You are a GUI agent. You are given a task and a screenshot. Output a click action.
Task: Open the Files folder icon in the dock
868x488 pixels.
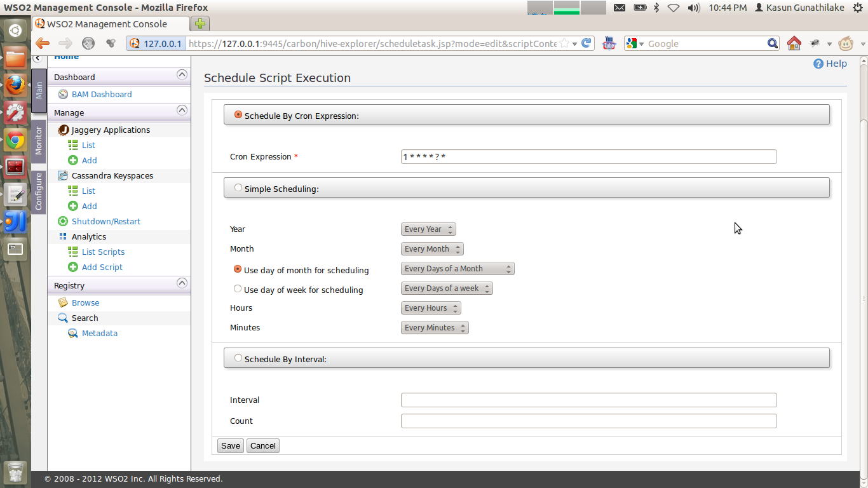click(x=15, y=58)
